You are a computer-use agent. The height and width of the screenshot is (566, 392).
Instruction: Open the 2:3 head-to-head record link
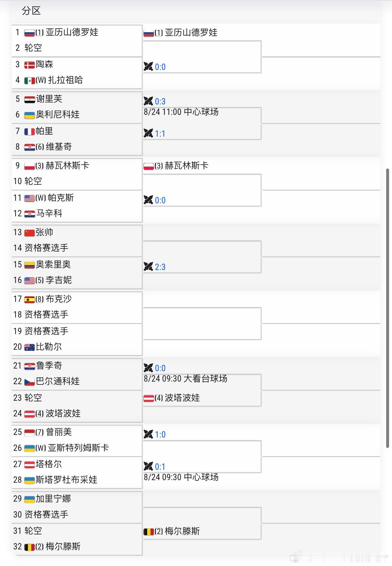coord(160,267)
